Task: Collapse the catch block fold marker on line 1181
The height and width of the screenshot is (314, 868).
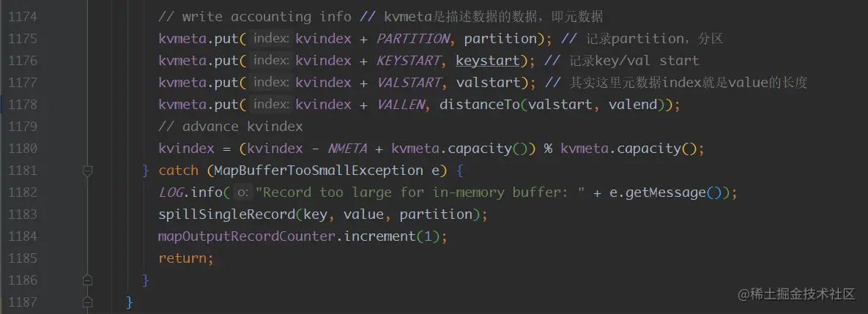Action: [x=87, y=171]
